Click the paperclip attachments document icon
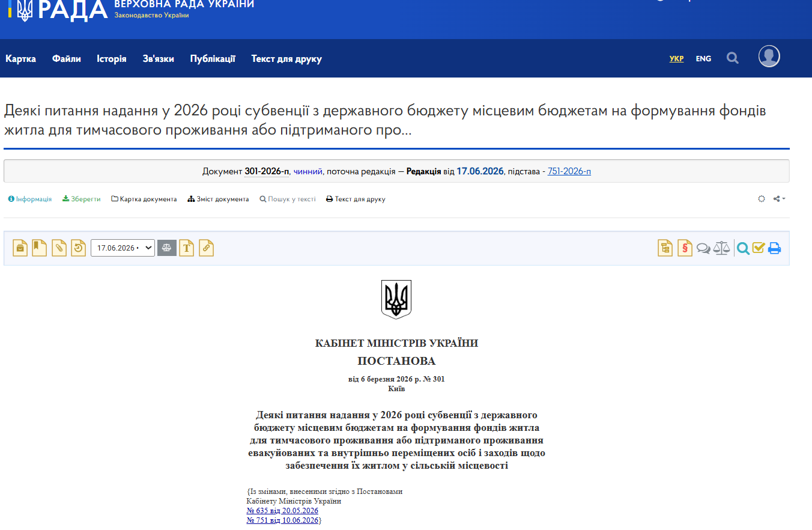 click(x=59, y=248)
